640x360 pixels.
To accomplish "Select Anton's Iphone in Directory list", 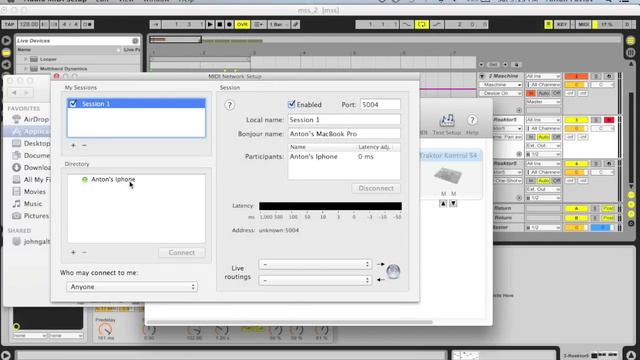I will [x=113, y=179].
